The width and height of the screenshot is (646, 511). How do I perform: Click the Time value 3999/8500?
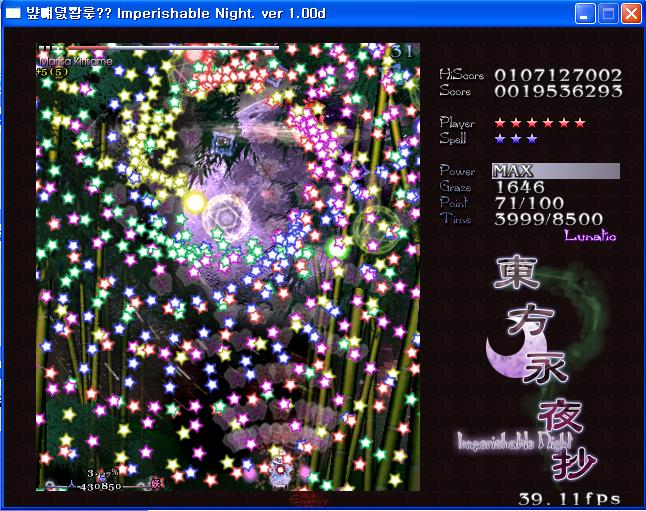(x=549, y=219)
